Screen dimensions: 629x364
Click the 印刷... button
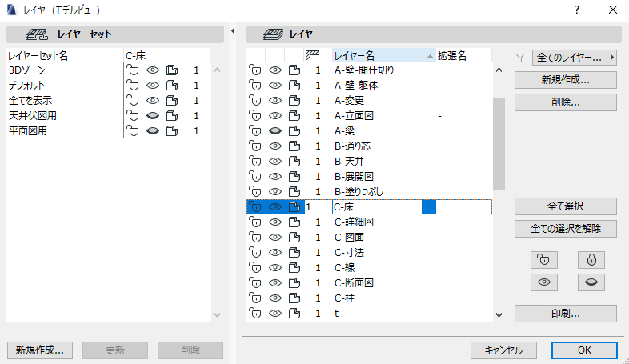pos(565,314)
